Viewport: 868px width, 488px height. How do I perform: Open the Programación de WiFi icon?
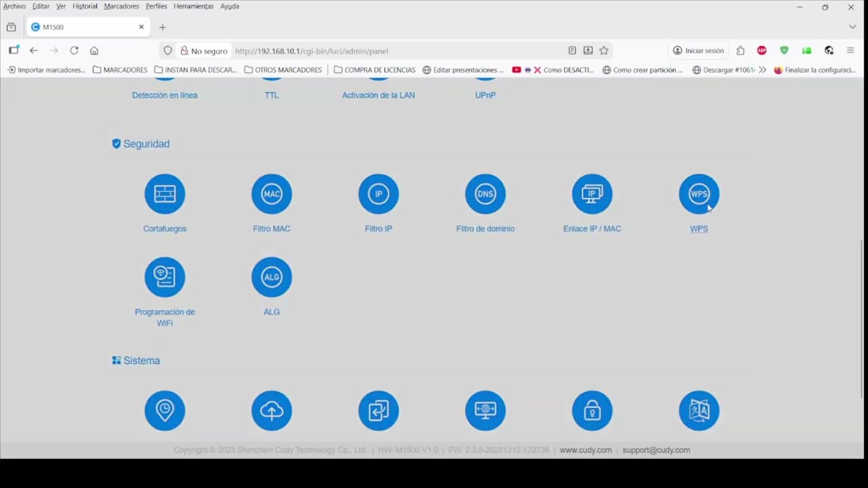click(x=165, y=277)
